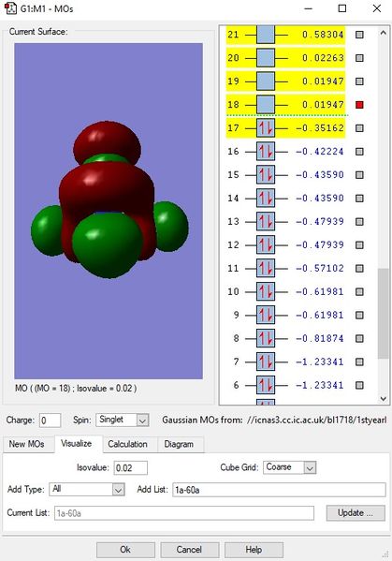
Task: Click the orbital list scroll-up arrow
Action: (383, 33)
